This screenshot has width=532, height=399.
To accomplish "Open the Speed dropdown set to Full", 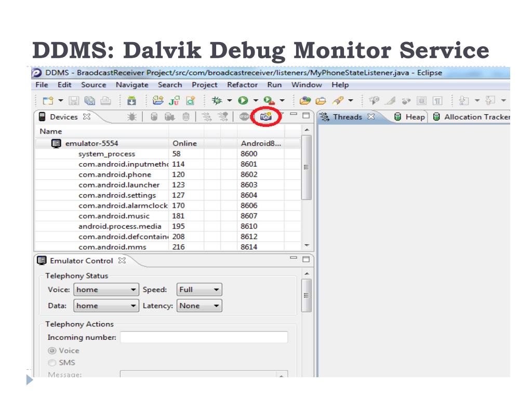I will pos(199,290).
